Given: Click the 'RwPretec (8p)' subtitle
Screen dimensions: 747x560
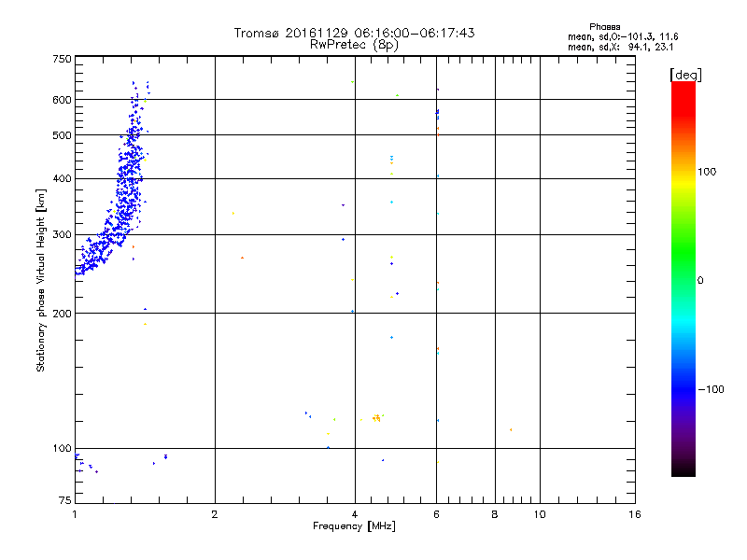Looking at the screenshot, I should coord(354,45).
